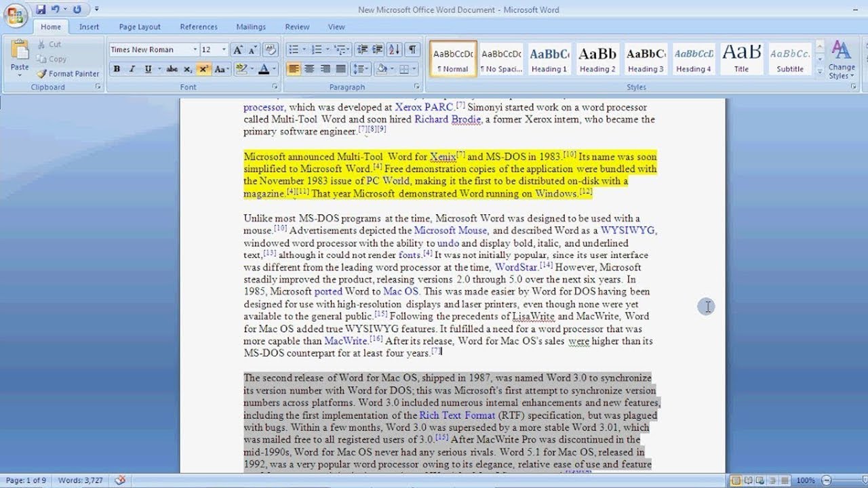The image size is (868, 488).
Task: Open the References tab
Action: [199, 27]
